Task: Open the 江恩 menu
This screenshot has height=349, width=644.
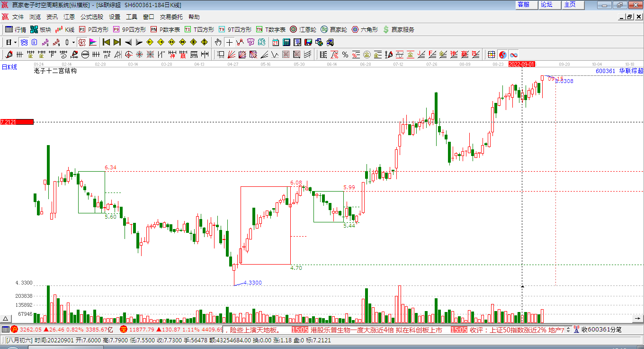Action: 69,17
